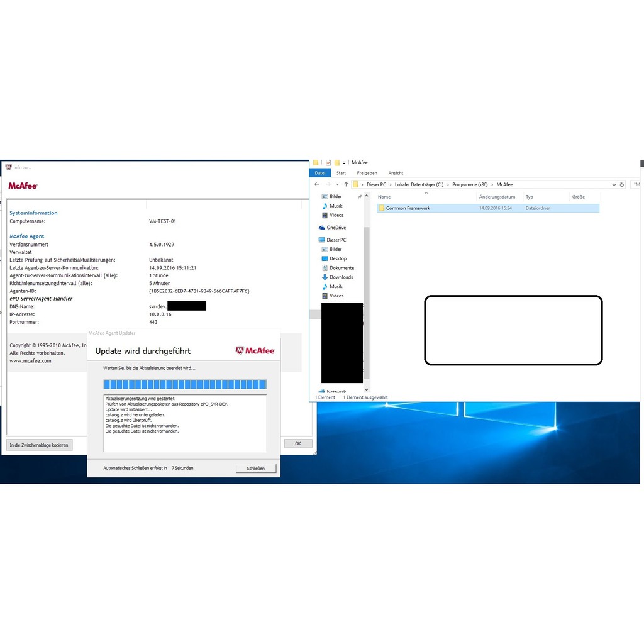Open the pinned Bilder entry above OneDrive
Viewport: 644px width, 644px height.
pos(336,197)
